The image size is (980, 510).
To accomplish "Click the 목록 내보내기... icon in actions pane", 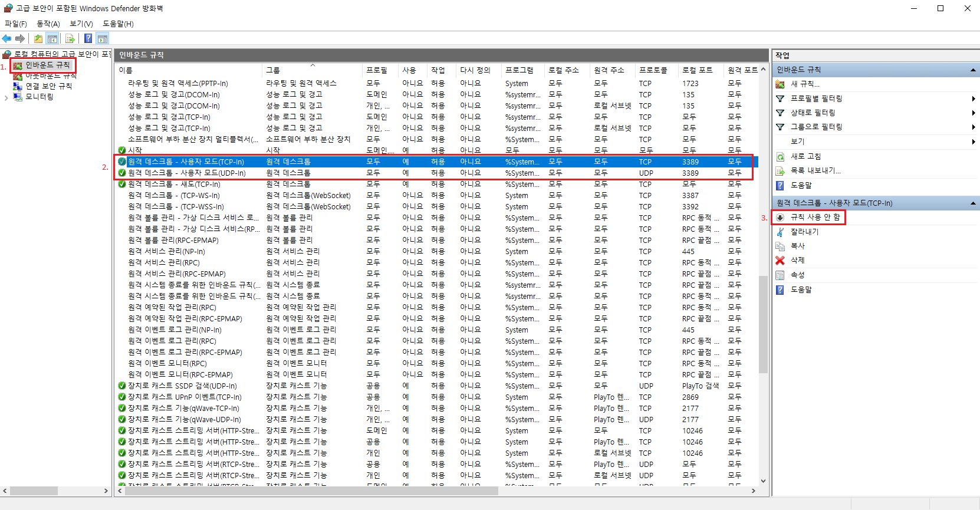I will point(780,171).
